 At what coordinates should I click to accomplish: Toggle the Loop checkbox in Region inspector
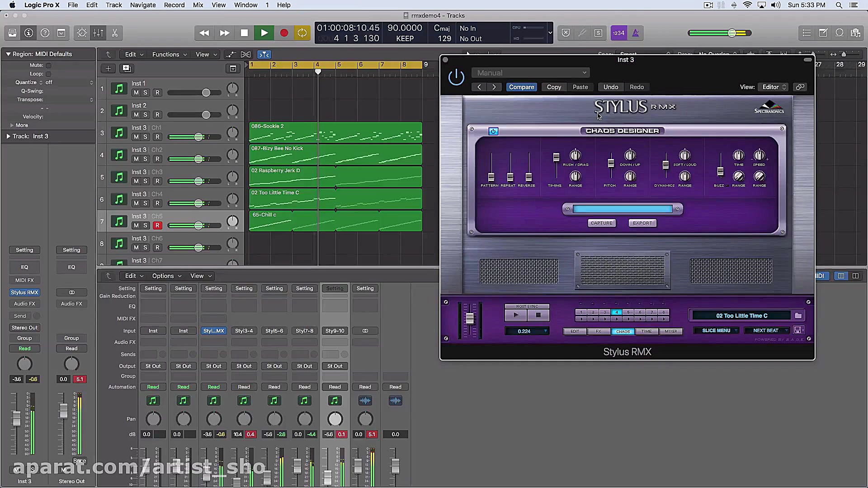click(48, 74)
